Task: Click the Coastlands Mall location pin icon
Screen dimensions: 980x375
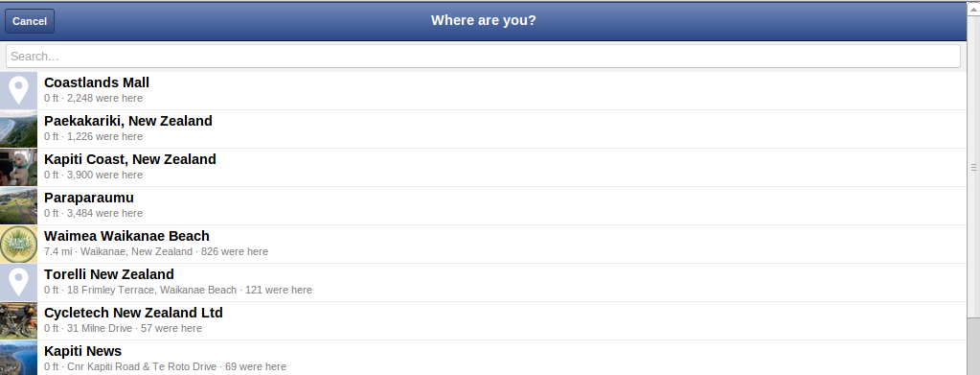Action: tap(19, 91)
